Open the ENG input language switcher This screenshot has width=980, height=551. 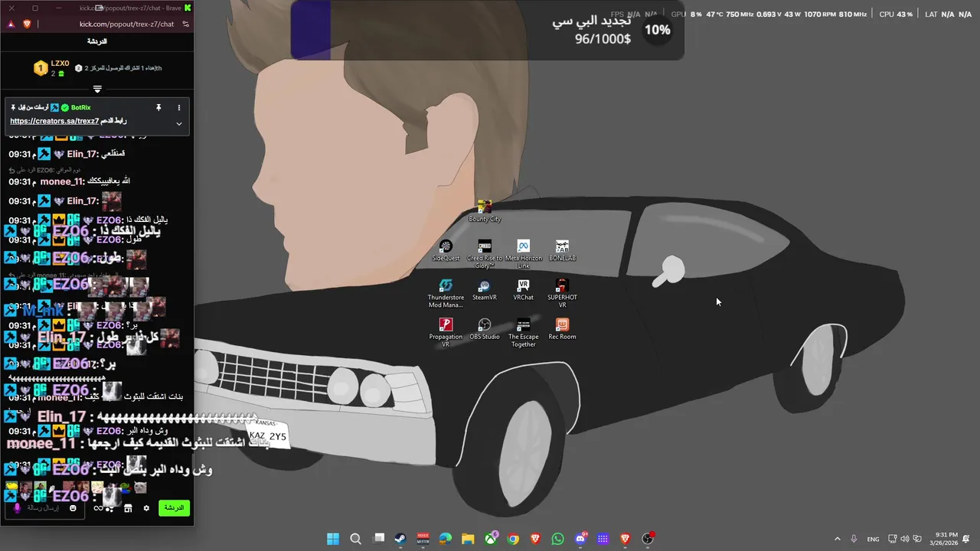click(873, 539)
